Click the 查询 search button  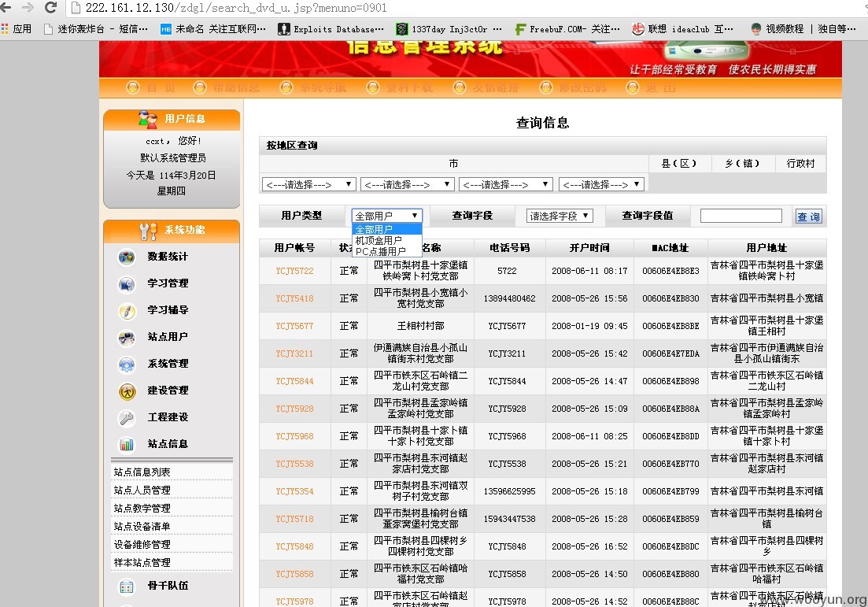point(809,217)
